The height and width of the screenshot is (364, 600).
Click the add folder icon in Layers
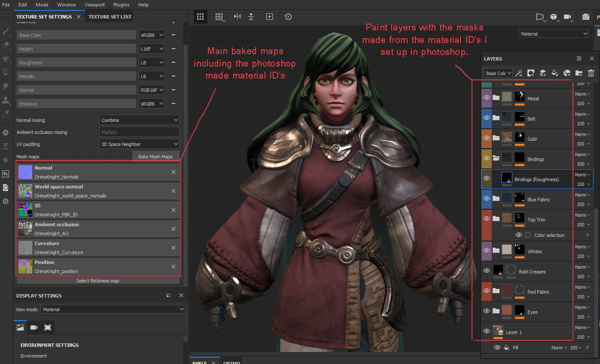pyautogui.click(x=579, y=73)
